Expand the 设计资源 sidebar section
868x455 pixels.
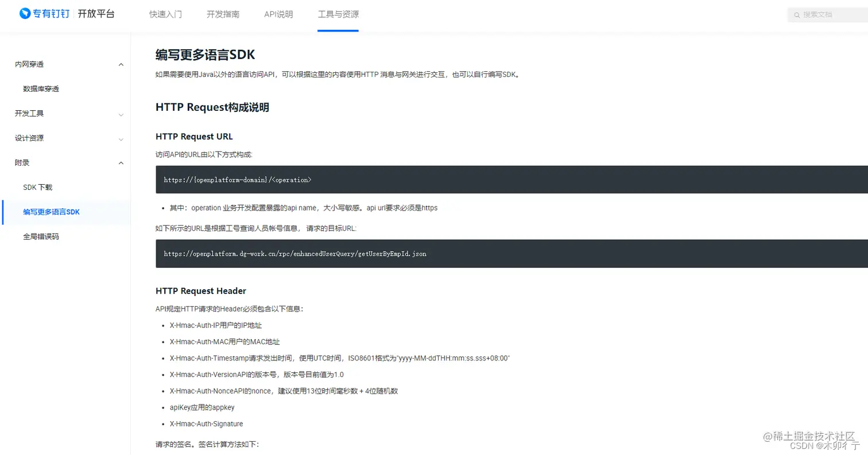pyautogui.click(x=121, y=138)
